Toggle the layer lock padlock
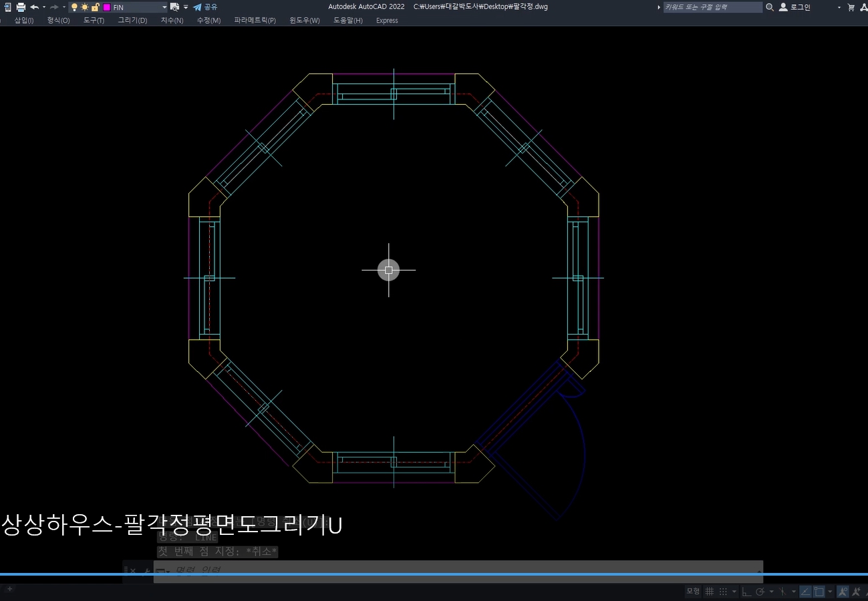The image size is (868, 601). click(96, 7)
